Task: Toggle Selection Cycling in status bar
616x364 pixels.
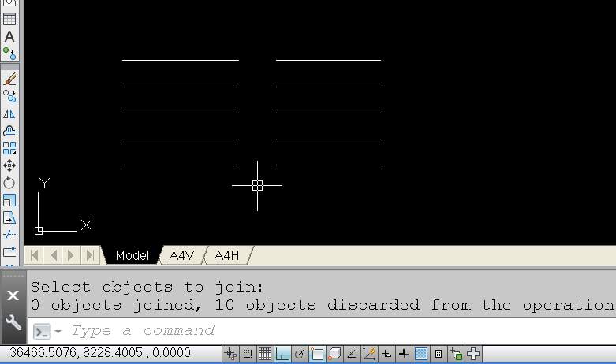Action: (x=456, y=355)
